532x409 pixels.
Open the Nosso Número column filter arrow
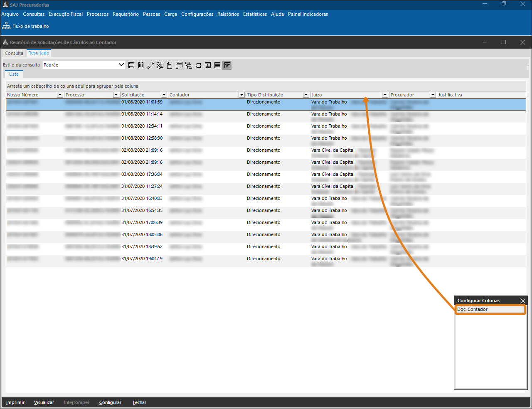[60, 95]
